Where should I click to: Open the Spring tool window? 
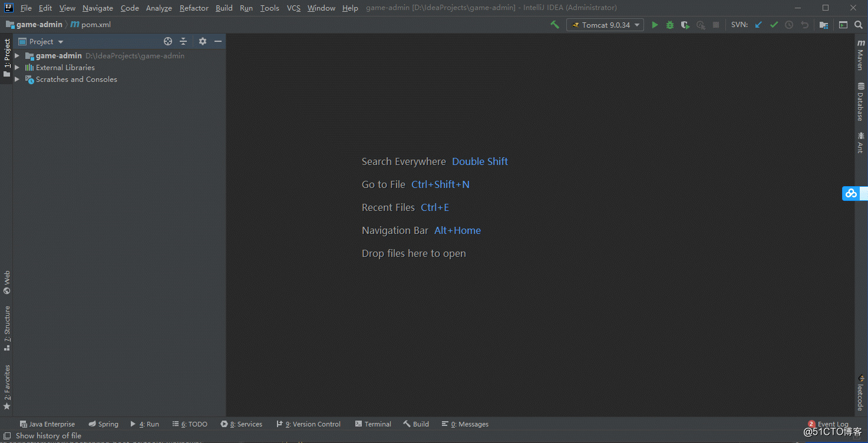[103, 424]
